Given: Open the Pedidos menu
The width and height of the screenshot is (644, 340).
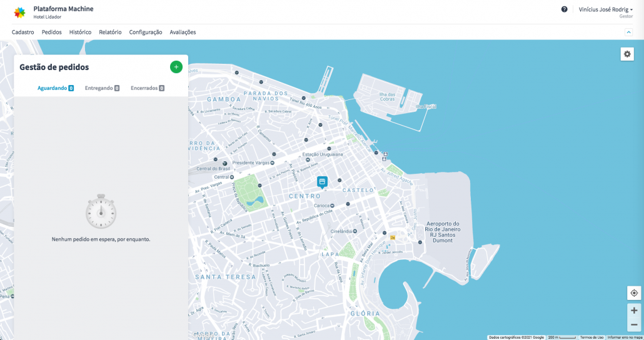Looking at the screenshot, I should 51,32.
